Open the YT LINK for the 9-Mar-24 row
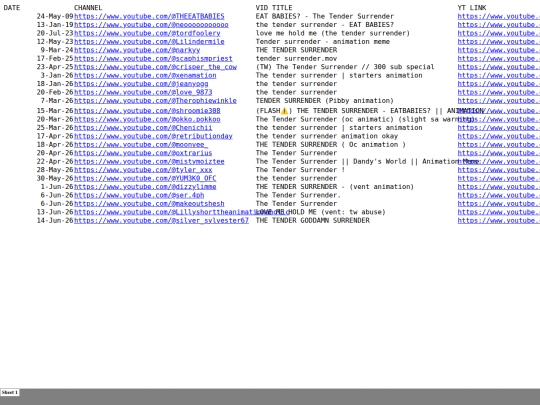This screenshot has width=540, height=405. click(x=499, y=50)
